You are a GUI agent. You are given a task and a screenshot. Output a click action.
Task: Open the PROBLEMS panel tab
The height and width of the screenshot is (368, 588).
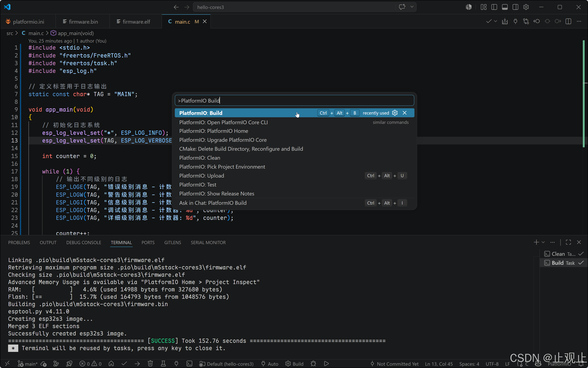19,242
